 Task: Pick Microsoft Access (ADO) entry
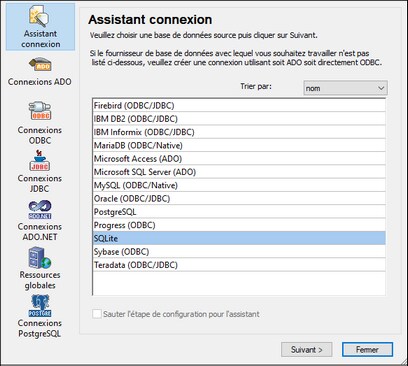click(x=239, y=159)
